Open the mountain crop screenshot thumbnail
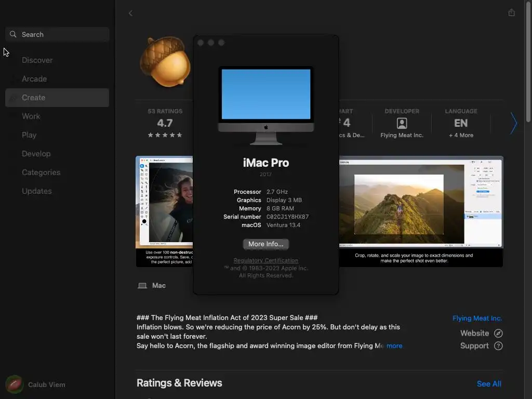 pos(421,211)
